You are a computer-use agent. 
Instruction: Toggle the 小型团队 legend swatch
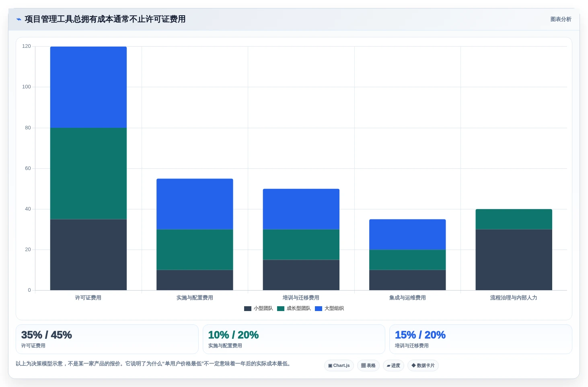coord(248,309)
